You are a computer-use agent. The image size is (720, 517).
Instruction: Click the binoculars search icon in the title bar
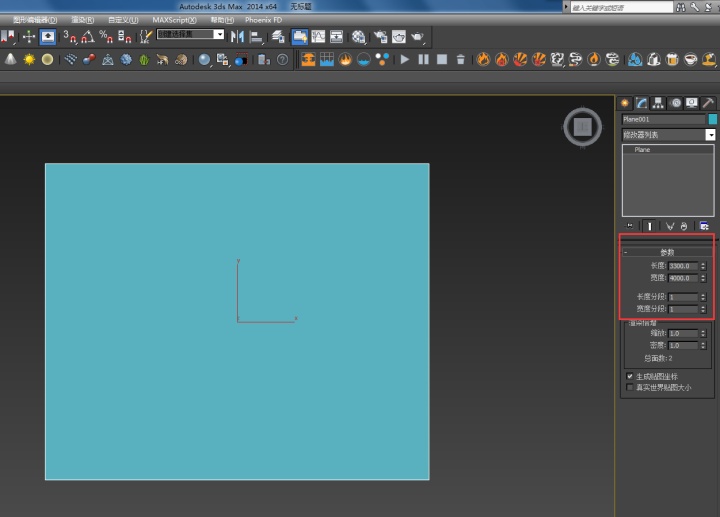coord(681,7)
